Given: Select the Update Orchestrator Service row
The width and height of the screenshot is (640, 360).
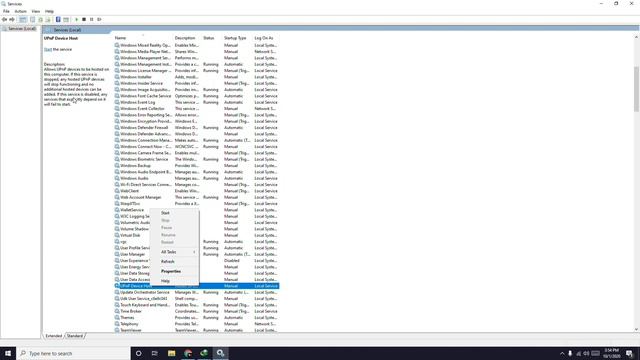Looking at the screenshot, I should tap(196, 292).
